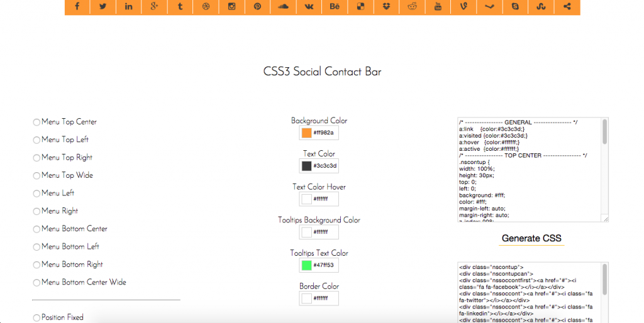This screenshot has width=644, height=323.
Task: Open the Instagram camera icon
Action: (231, 6)
